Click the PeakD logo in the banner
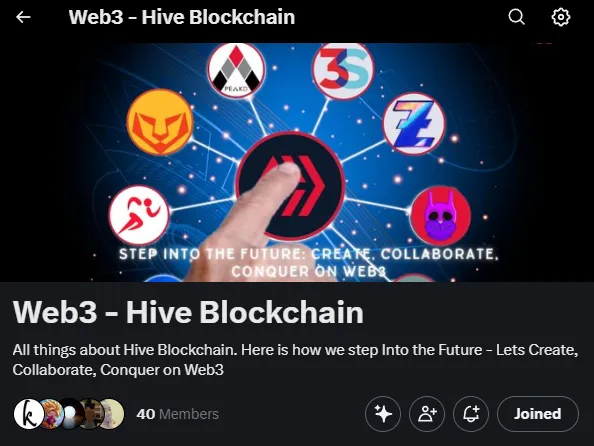Viewport: 594px width, 446px height. pyautogui.click(x=236, y=70)
